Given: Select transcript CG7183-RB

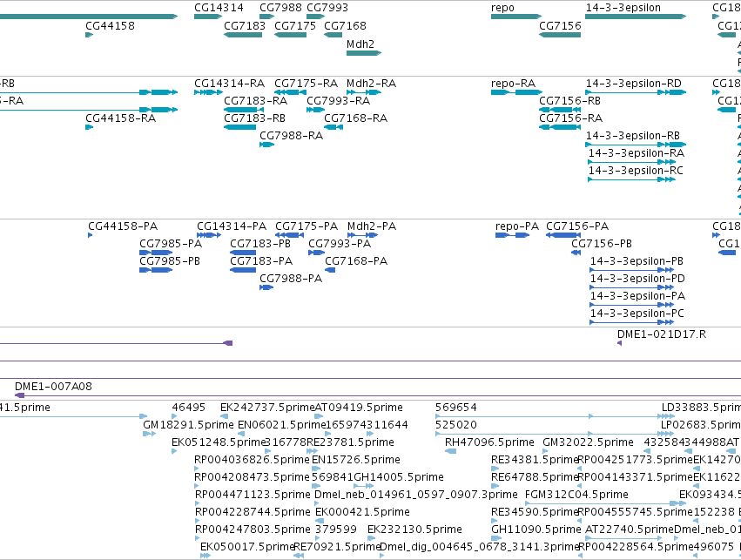Looking at the screenshot, I should click(240, 127).
